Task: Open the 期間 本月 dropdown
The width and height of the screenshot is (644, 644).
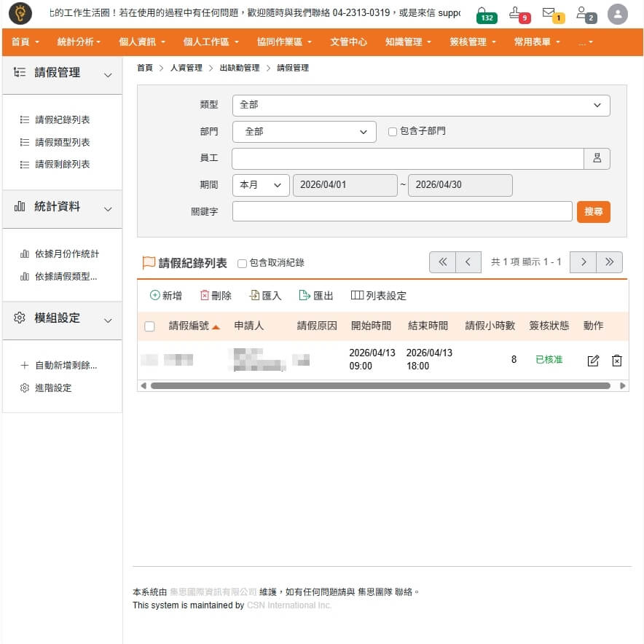Action: 260,185
